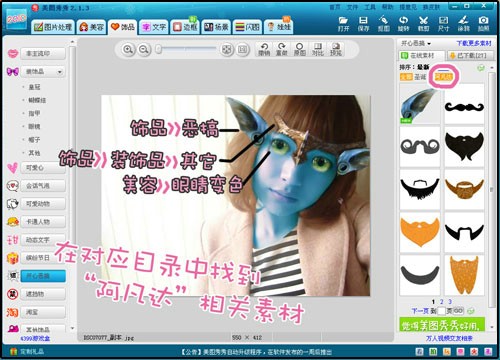Select the 帽子 subcategory
This screenshot has height=360, width=500.
point(34,140)
